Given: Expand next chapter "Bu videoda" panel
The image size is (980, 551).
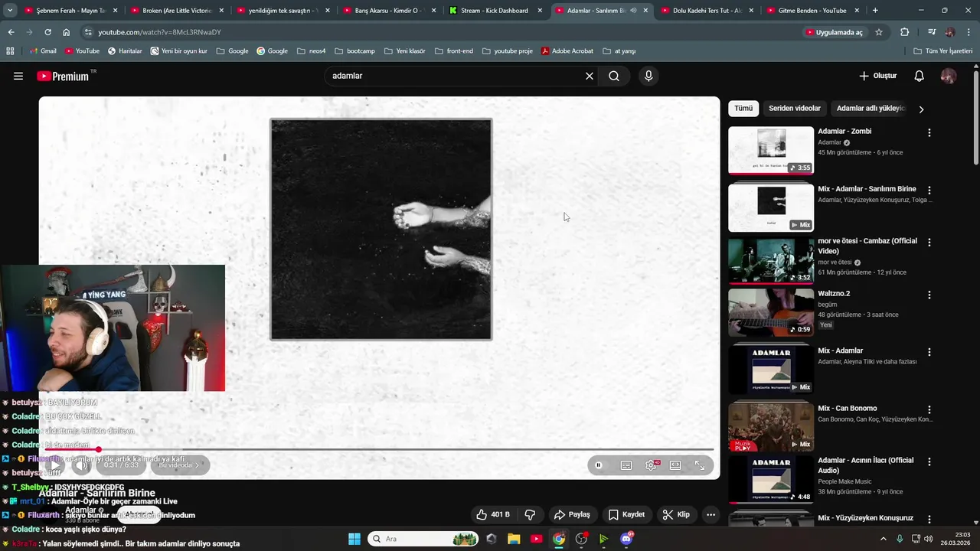Looking at the screenshot, I should click(179, 465).
